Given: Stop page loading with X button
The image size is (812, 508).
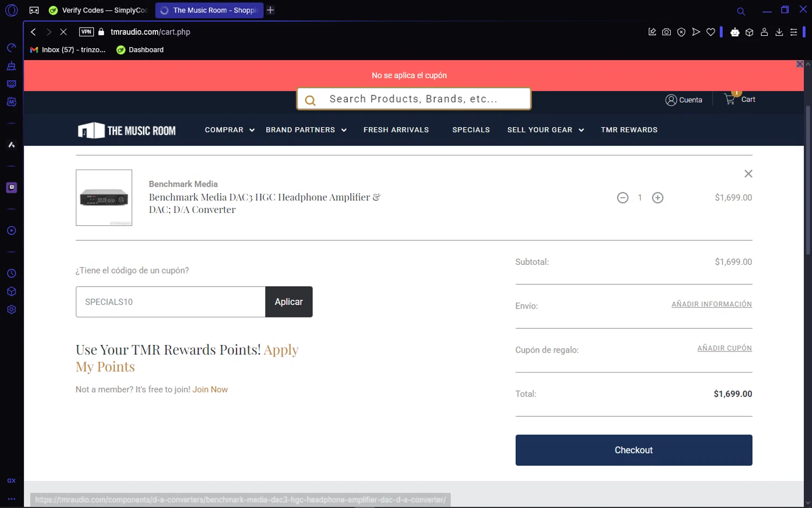Looking at the screenshot, I should [x=63, y=32].
